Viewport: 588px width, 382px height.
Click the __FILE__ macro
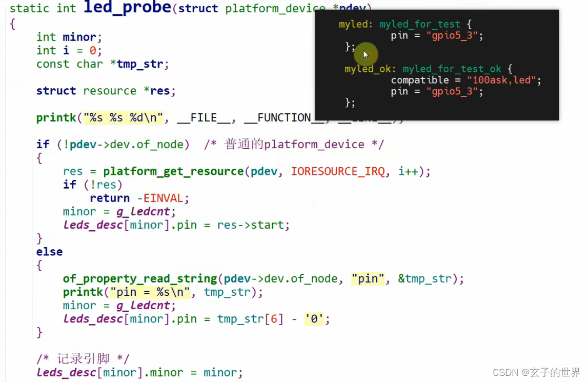(204, 118)
